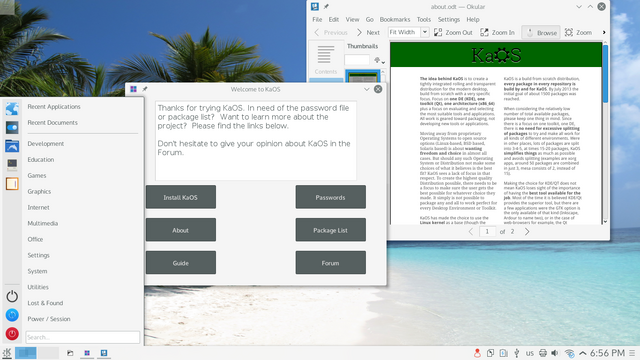640x360 pixels.
Task: Click the launcher Search field
Action: 82,337
